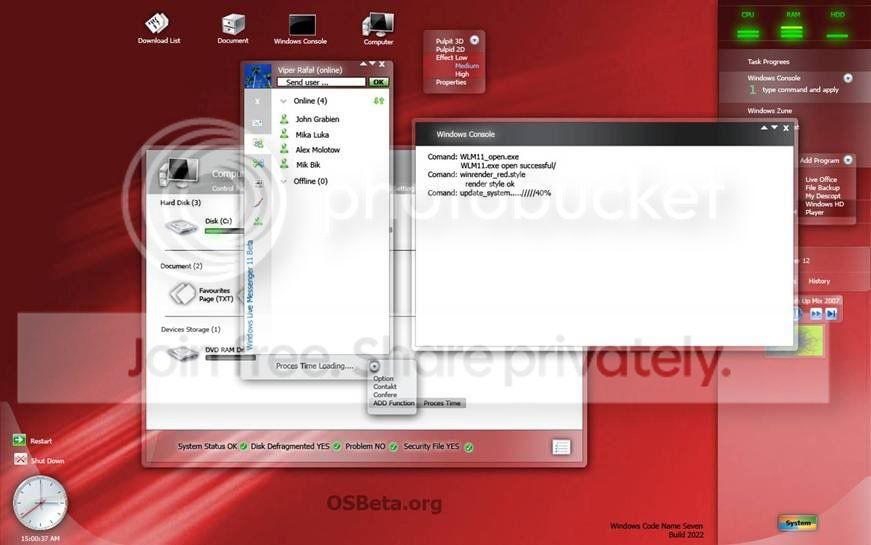The image size is (871, 545).
Task: Click the colorful System button
Action: coord(797,523)
